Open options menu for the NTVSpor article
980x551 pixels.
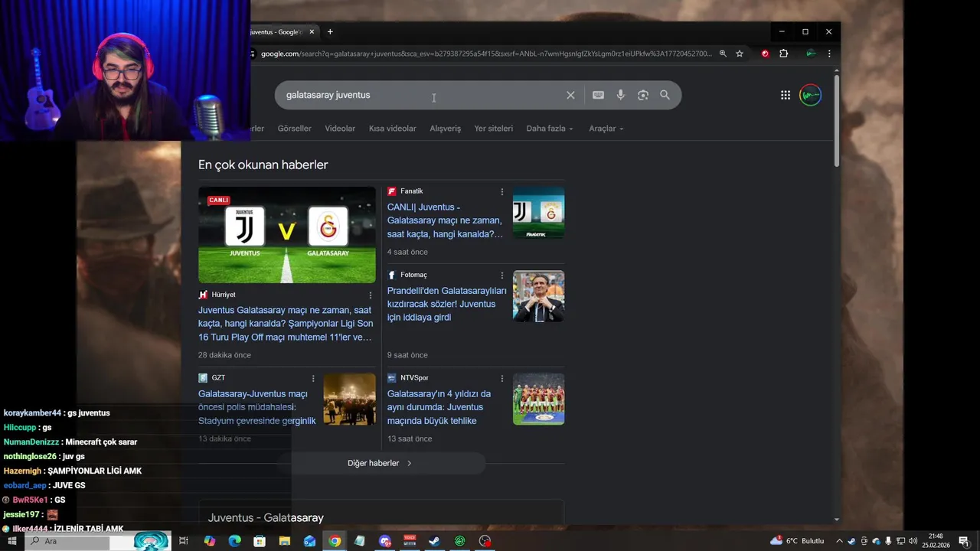point(502,378)
